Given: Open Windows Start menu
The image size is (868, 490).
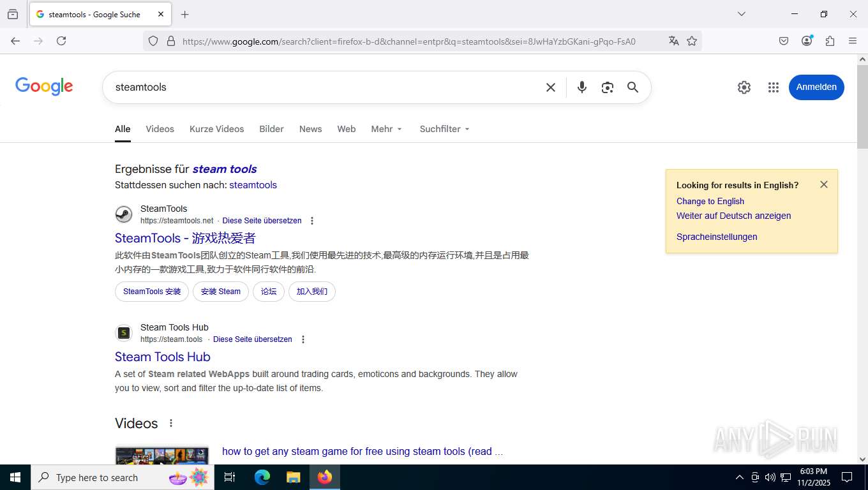Looking at the screenshot, I should pos(15,477).
